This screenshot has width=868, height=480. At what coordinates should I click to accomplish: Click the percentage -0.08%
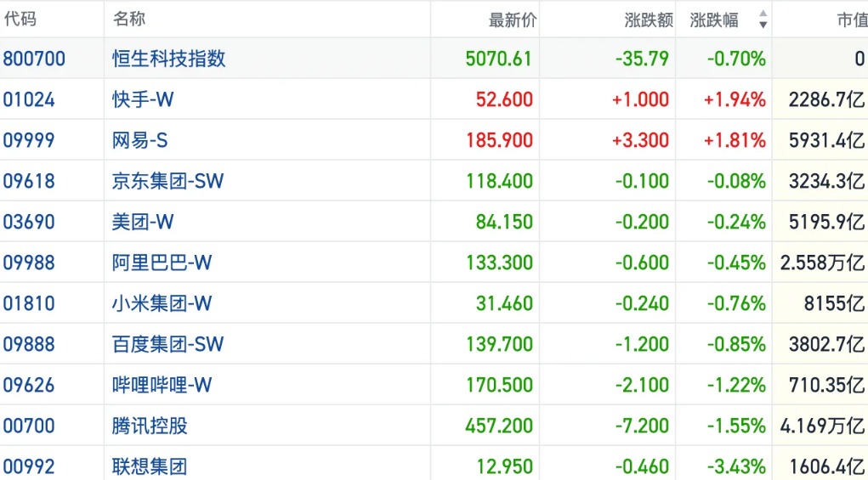pos(737,182)
